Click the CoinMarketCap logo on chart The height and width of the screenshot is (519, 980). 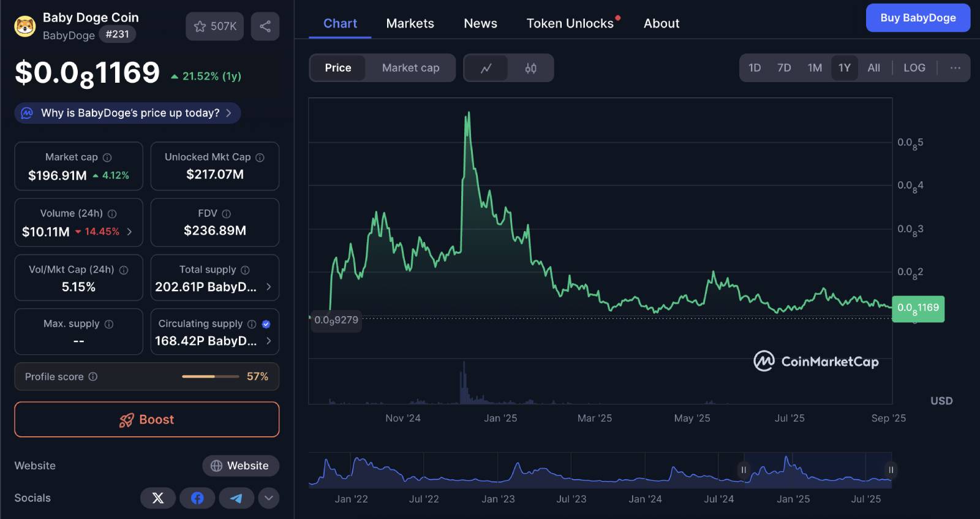click(816, 362)
